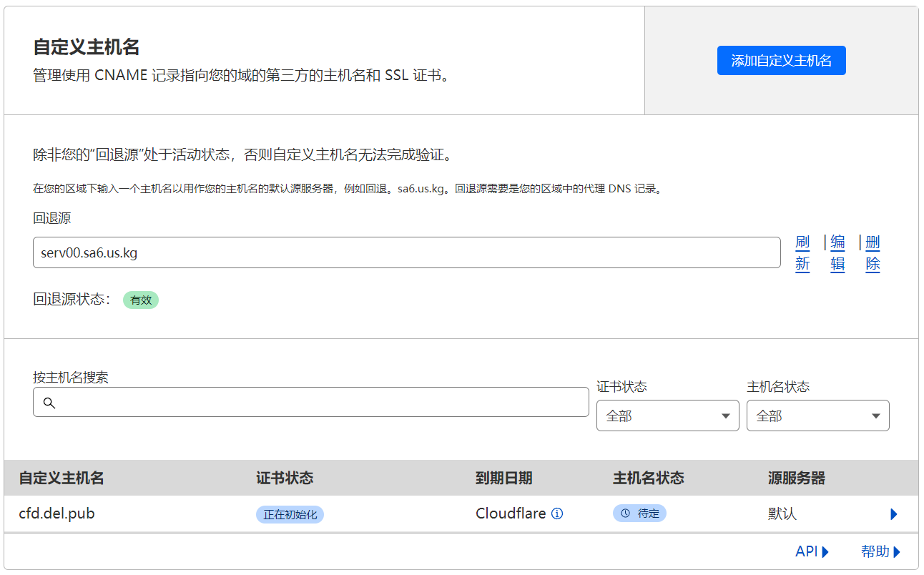The width and height of the screenshot is (924, 575).
Task: Expand the cfd.del.pub row arrow
Action: pyautogui.click(x=893, y=514)
